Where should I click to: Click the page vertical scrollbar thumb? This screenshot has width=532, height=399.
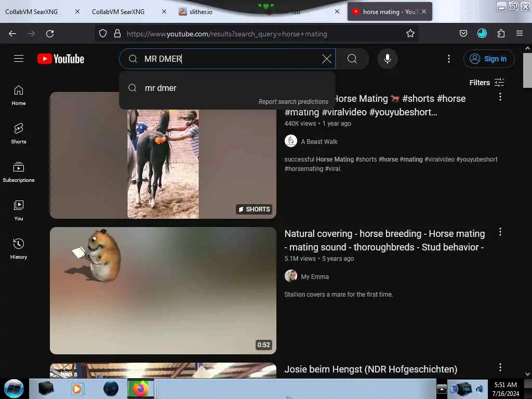pyautogui.click(x=527, y=70)
